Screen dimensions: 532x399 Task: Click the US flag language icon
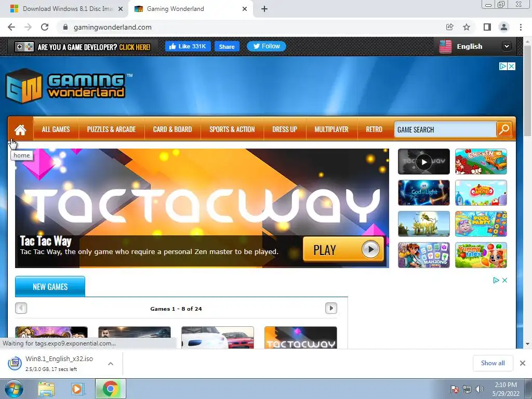tap(445, 46)
